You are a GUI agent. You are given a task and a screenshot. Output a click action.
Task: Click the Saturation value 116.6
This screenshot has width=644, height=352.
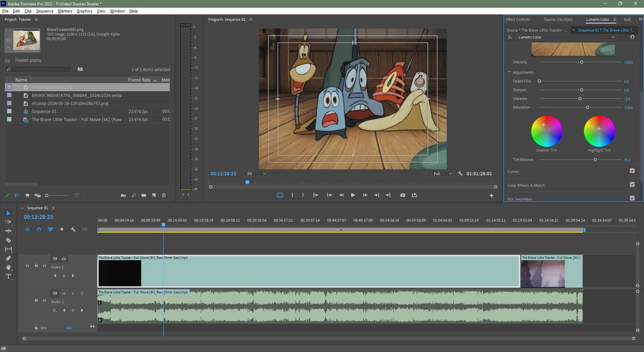pyautogui.click(x=627, y=107)
